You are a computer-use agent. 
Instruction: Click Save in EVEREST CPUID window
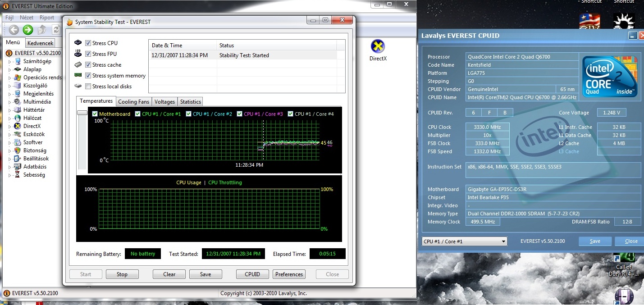tap(595, 241)
